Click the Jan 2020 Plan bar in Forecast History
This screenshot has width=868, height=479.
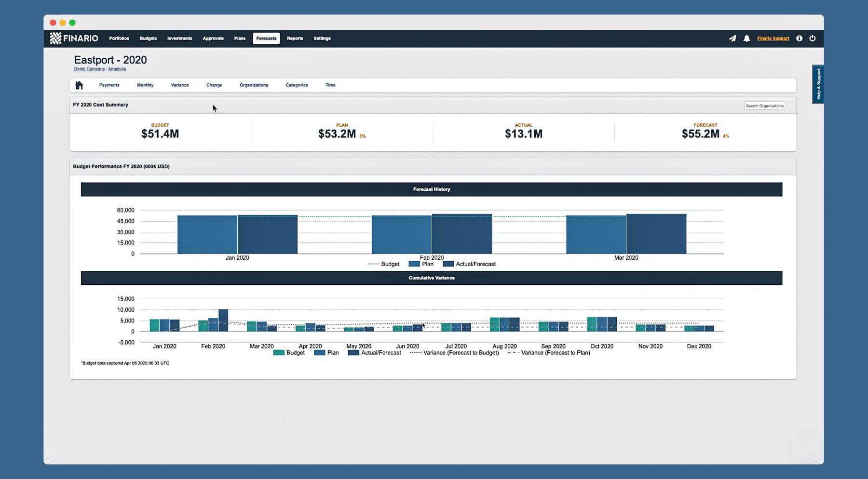click(x=207, y=235)
